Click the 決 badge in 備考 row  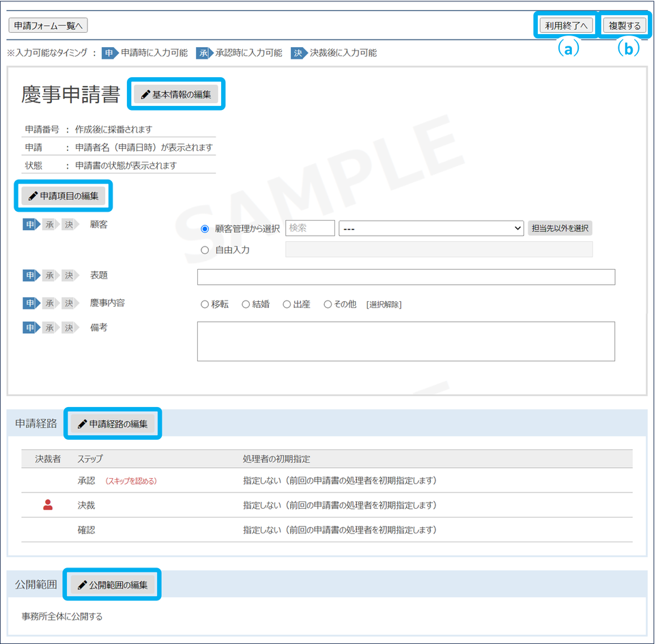point(69,328)
